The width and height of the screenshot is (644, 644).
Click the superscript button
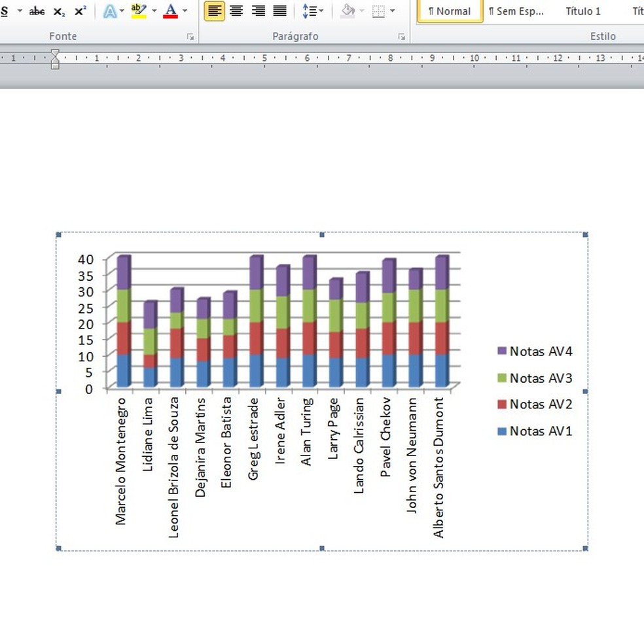(x=80, y=11)
